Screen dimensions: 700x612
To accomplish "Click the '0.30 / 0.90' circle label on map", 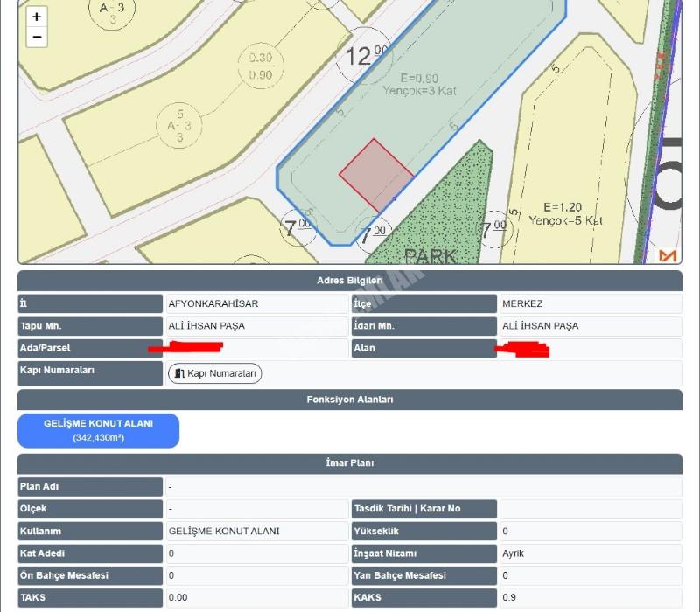I will tap(261, 66).
